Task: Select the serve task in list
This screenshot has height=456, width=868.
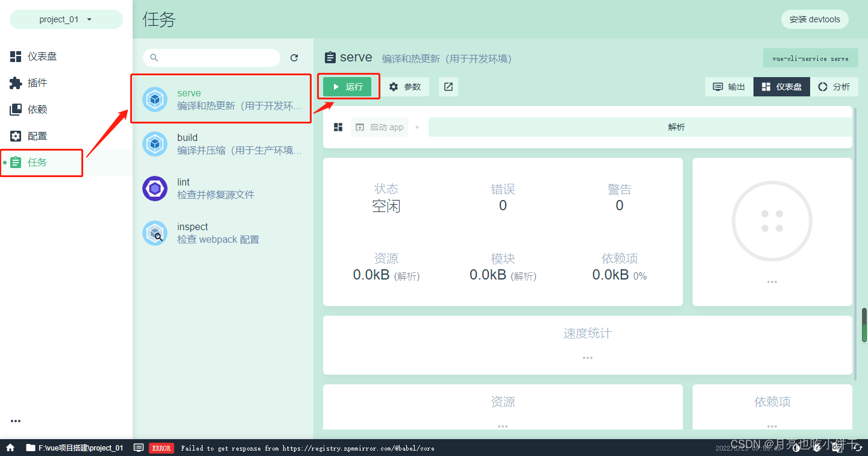Action: (x=222, y=99)
